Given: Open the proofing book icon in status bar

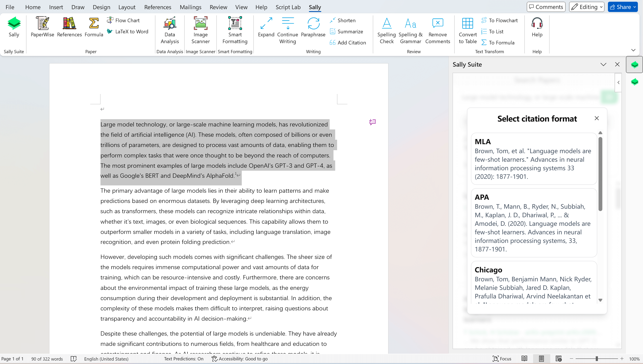Looking at the screenshot, I should [x=74, y=359].
